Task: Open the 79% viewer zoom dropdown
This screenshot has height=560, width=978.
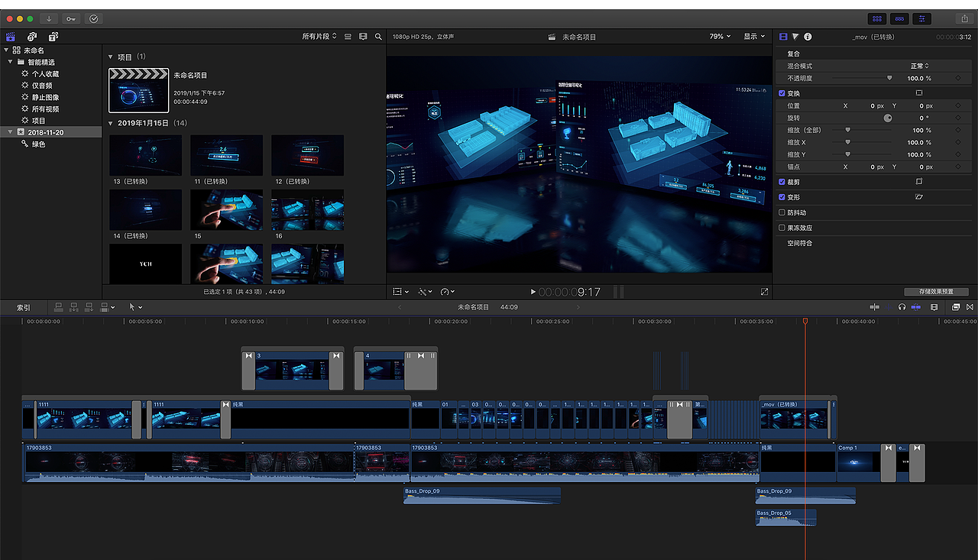Action: point(720,37)
